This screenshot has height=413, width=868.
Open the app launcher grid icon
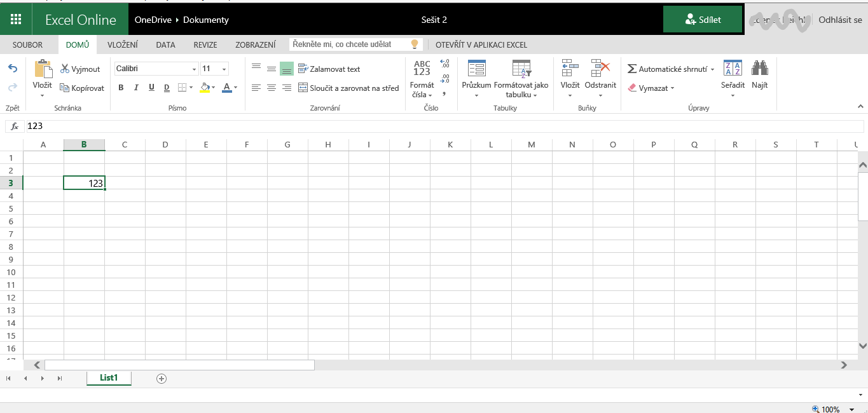17,19
